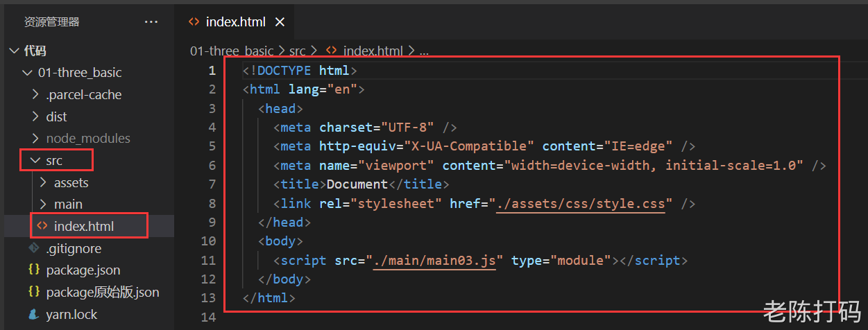Expand the node_modules folder

[35, 138]
